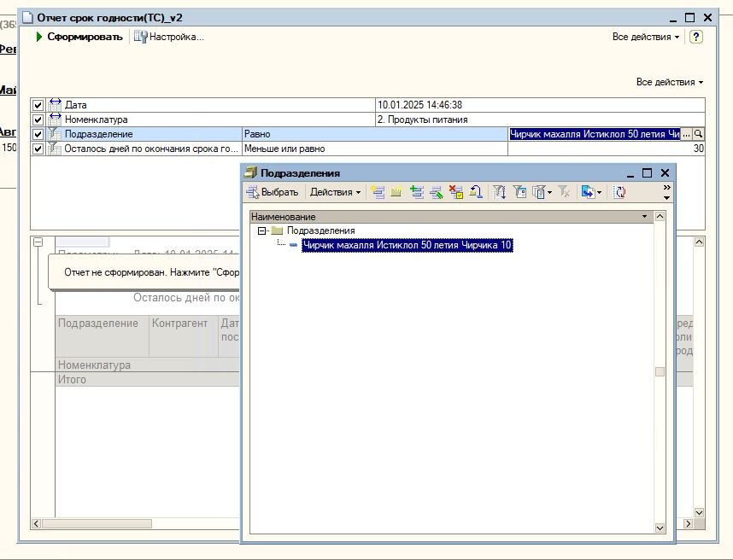Click the magnifier open button in Подразделение value
This screenshot has height=560, width=733.
click(x=698, y=135)
